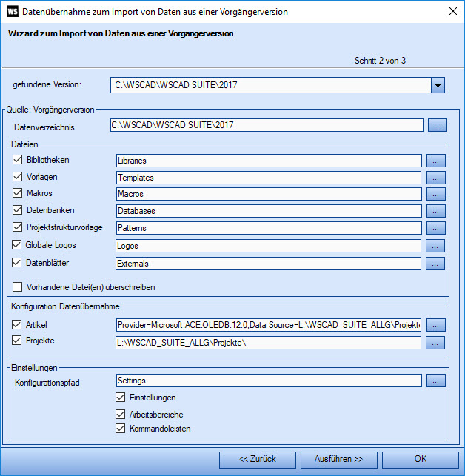Browse for the Projekte path

[435, 343]
